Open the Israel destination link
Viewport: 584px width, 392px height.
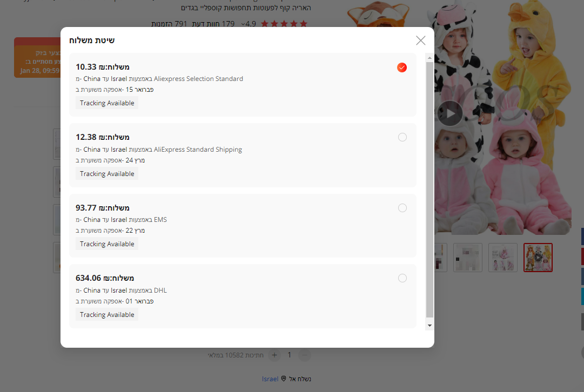(x=270, y=379)
